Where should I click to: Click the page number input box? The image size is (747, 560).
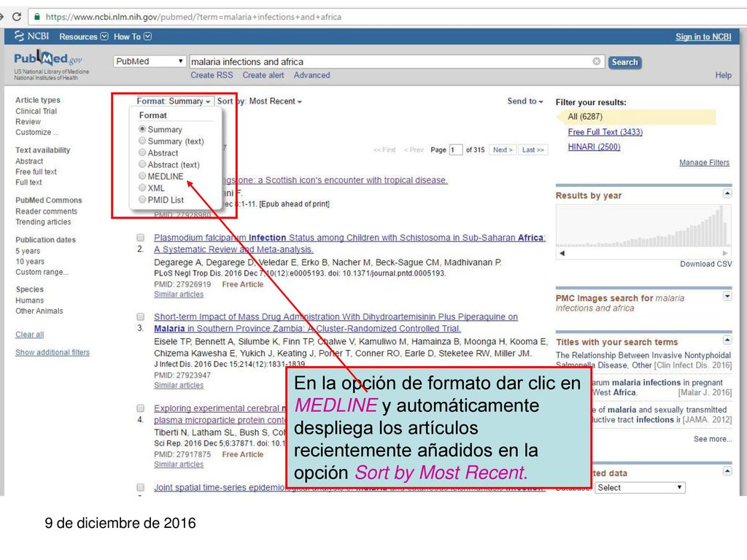coord(455,150)
